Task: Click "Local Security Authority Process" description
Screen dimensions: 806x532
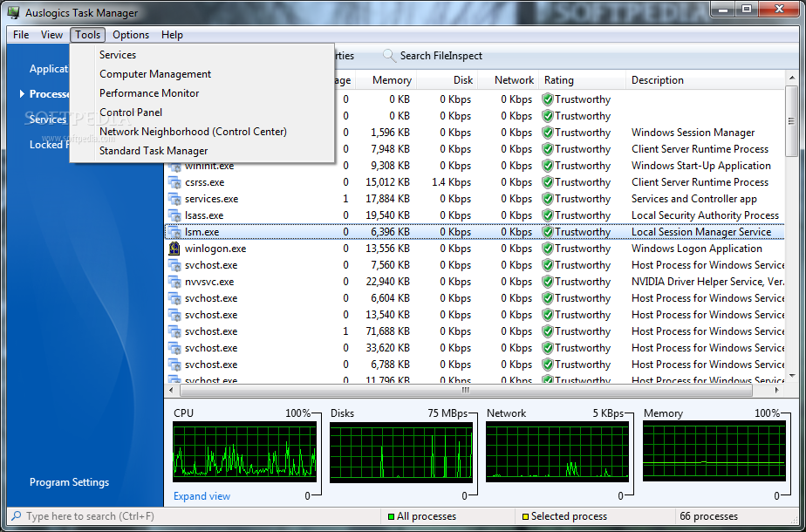Action: [x=705, y=215]
